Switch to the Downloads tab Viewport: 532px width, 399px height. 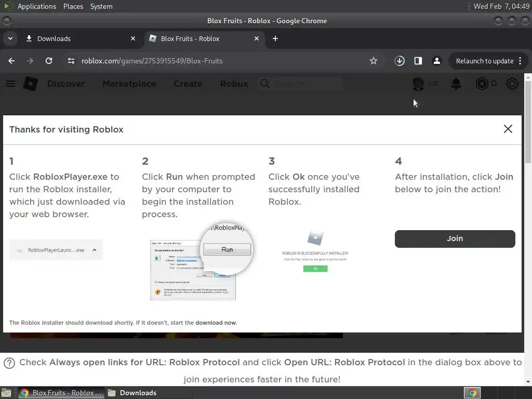[x=79, y=38]
